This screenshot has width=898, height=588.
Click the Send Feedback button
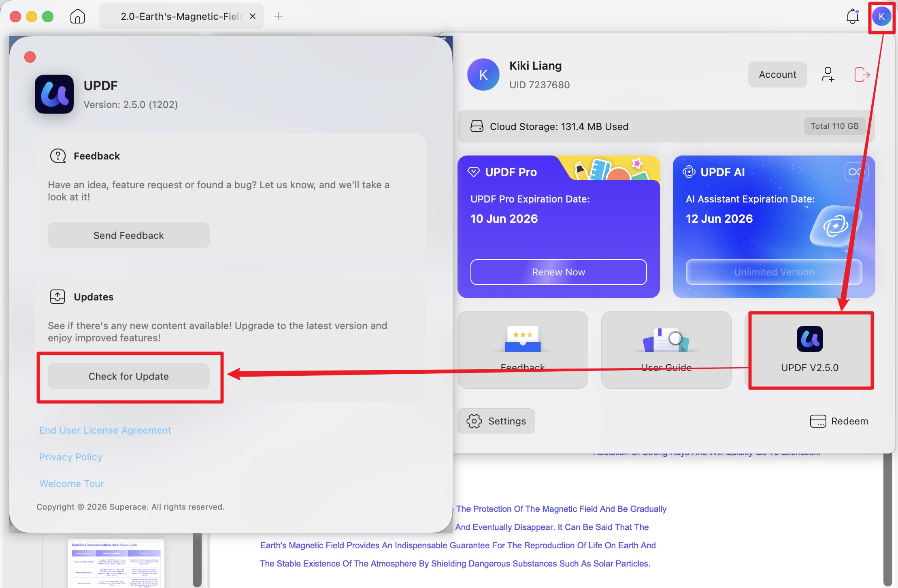[129, 235]
